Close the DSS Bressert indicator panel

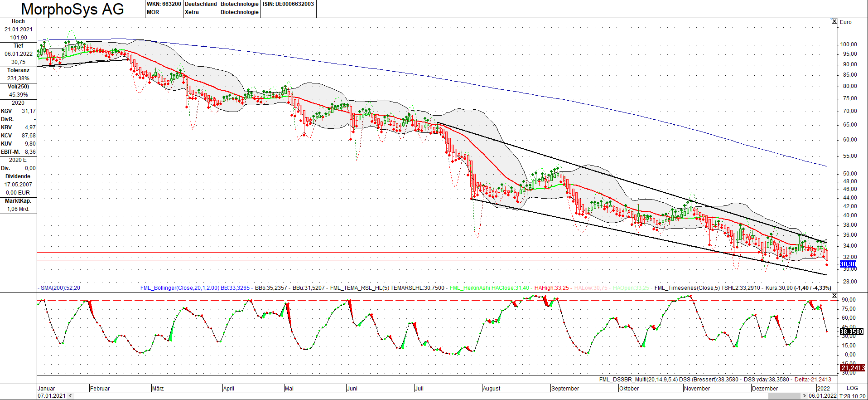pyautogui.click(x=834, y=296)
